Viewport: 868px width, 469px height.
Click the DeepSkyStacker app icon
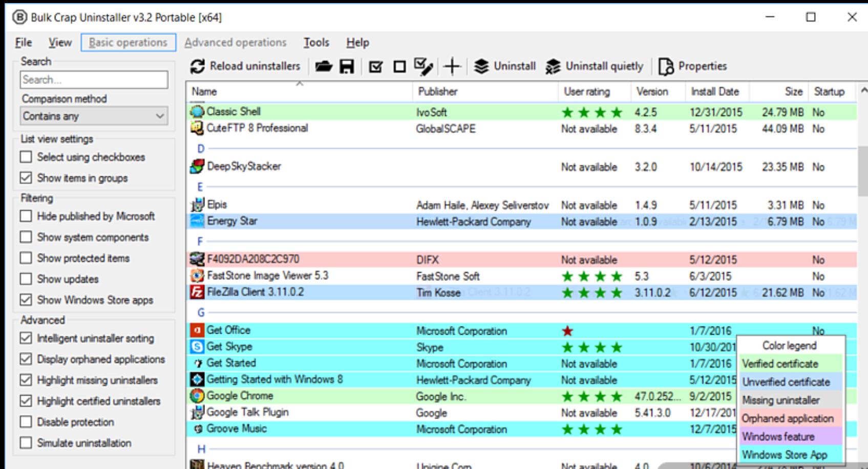[197, 166]
